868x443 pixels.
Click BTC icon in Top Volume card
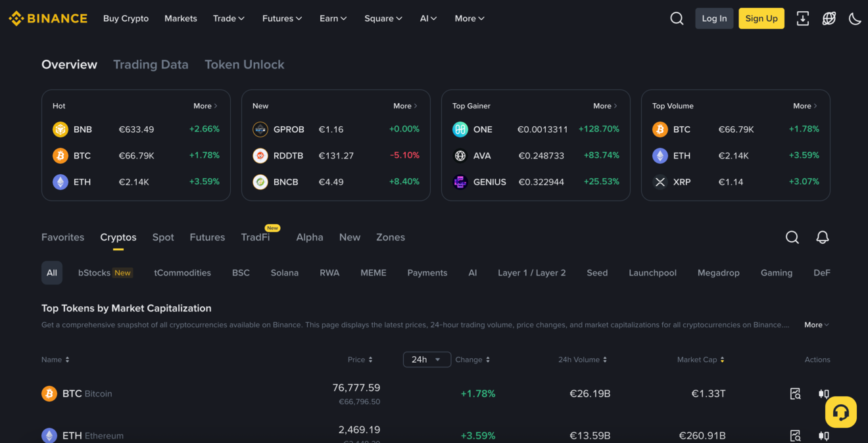tap(660, 129)
